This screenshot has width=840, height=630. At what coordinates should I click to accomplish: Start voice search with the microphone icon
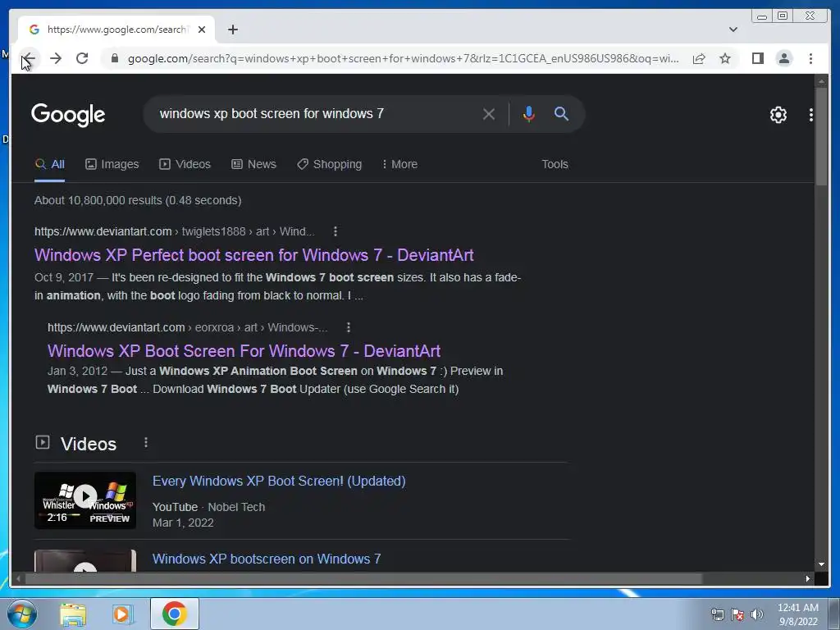click(528, 113)
